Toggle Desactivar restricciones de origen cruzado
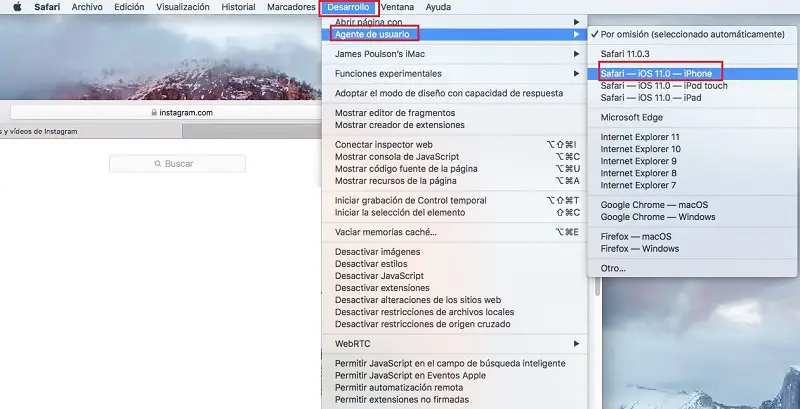The height and width of the screenshot is (409, 800). click(x=455, y=324)
